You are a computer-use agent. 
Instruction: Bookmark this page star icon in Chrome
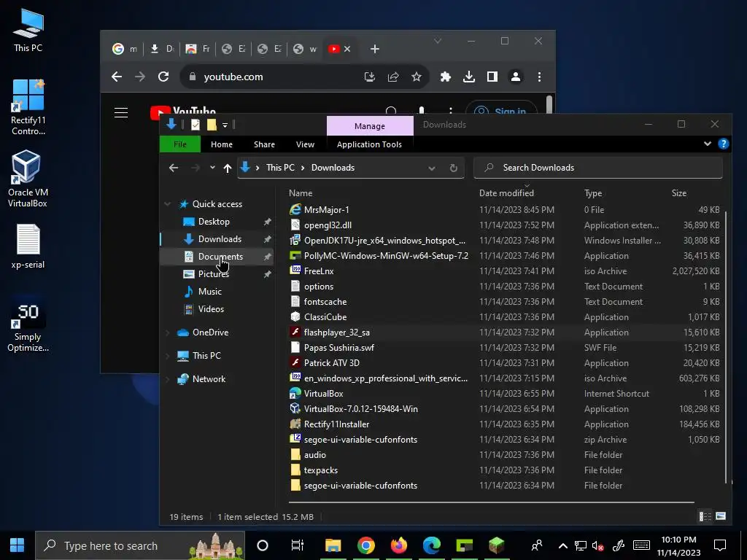coord(417,77)
